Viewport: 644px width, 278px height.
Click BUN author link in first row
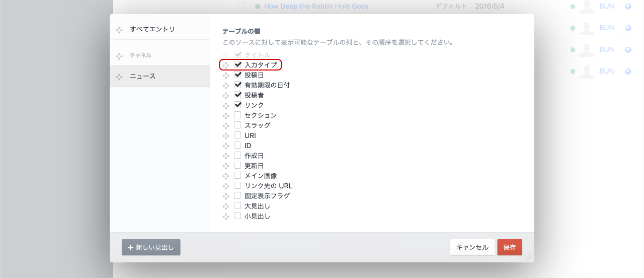(x=607, y=7)
